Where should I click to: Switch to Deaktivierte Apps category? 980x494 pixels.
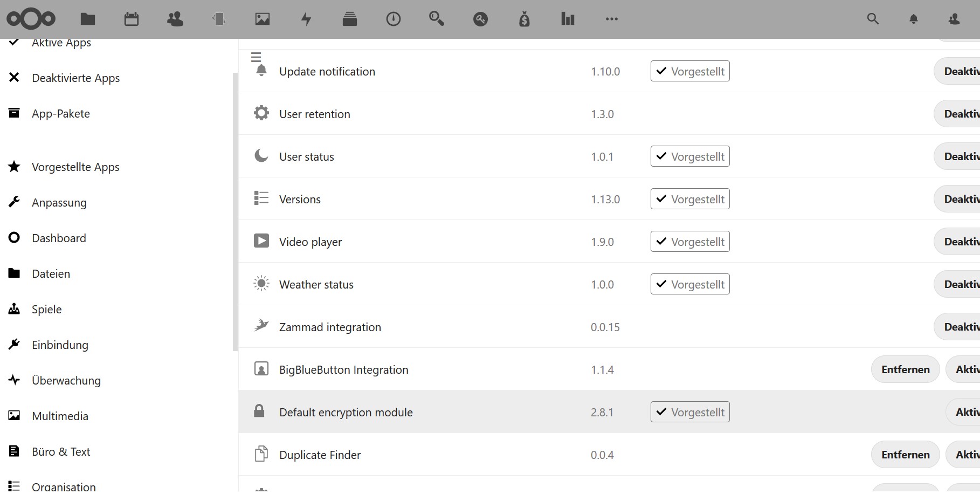(x=75, y=78)
